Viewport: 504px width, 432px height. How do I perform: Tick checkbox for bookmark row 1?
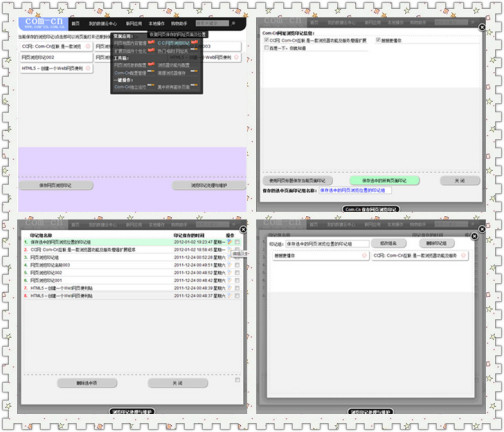click(237, 242)
